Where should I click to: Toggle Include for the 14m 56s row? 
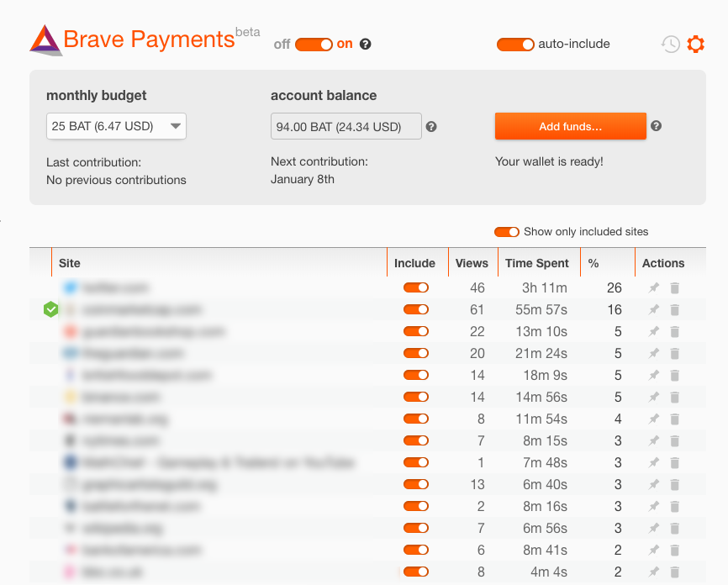coord(416,397)
